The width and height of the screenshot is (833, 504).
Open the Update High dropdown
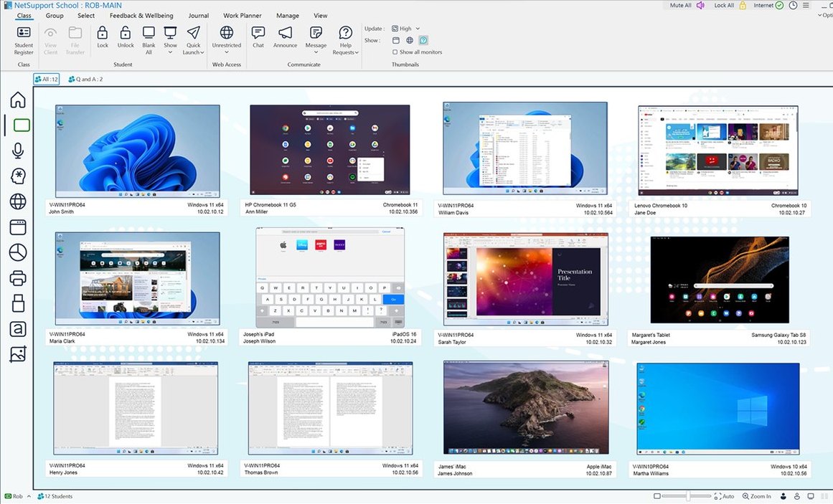point(406,29)
